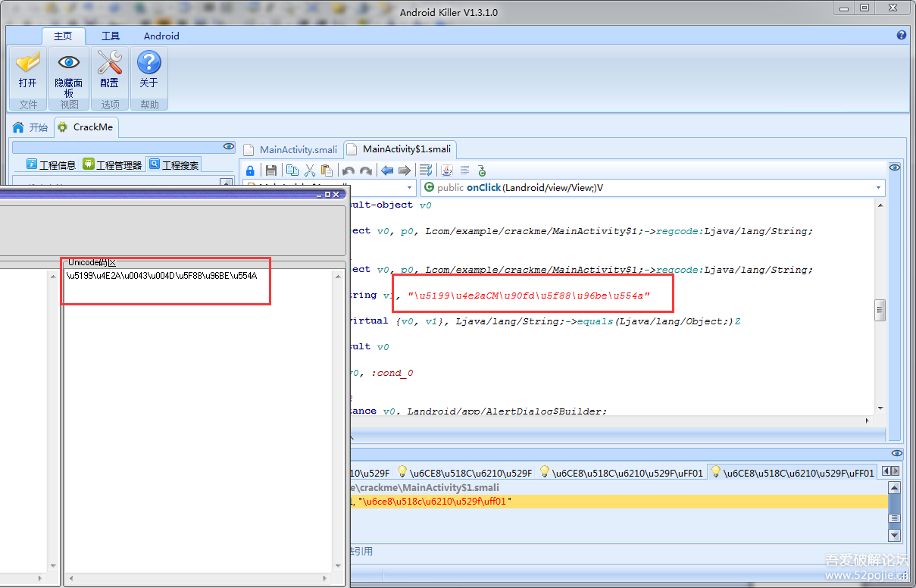Open the class selector dropdown left of onClick
This screenshot has width=916, height=588.
(410, 187)
